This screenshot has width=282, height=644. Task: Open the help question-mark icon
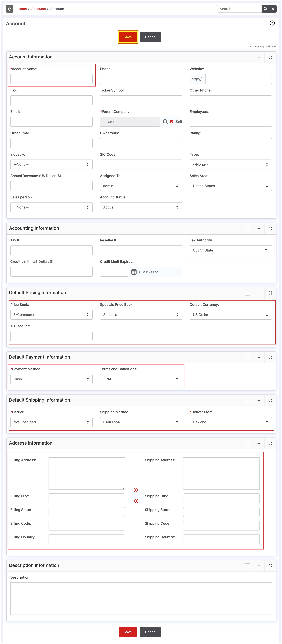coord(272,23)
